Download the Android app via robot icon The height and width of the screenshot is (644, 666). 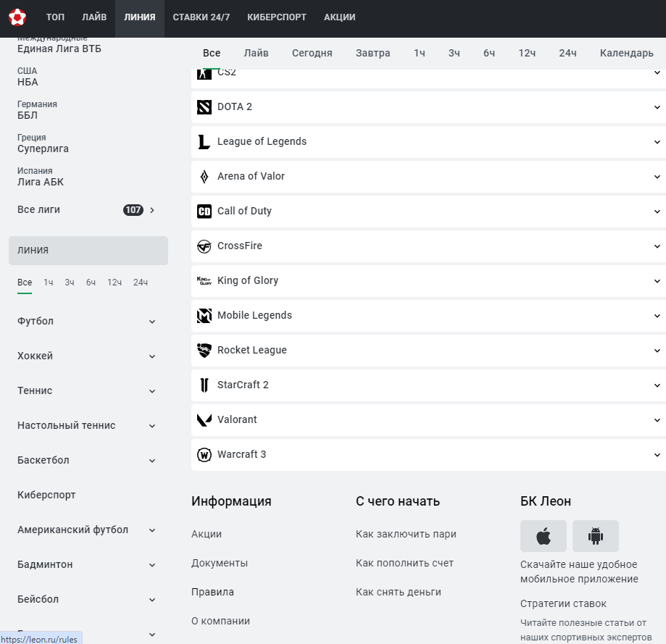596,536
